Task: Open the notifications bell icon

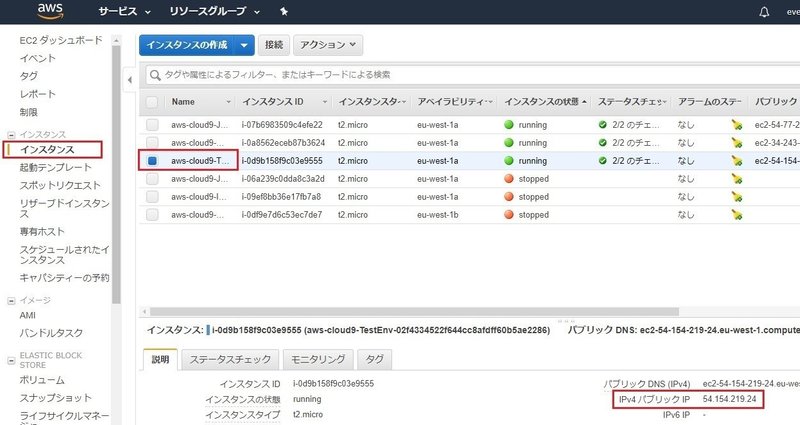Action: coord(764,12)
